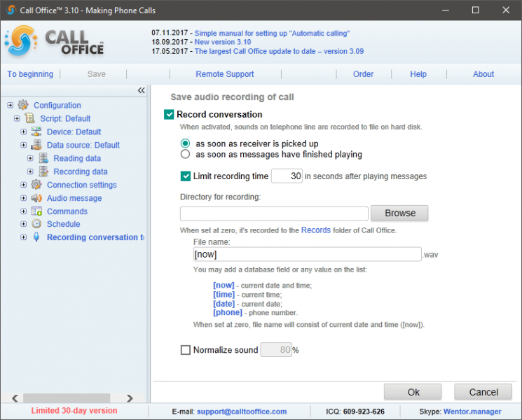Viewport: 522px width, 420px height.
Task: Click the sidebar scroll right arrow
Action: pyautogui.click(x=130, y=398)
